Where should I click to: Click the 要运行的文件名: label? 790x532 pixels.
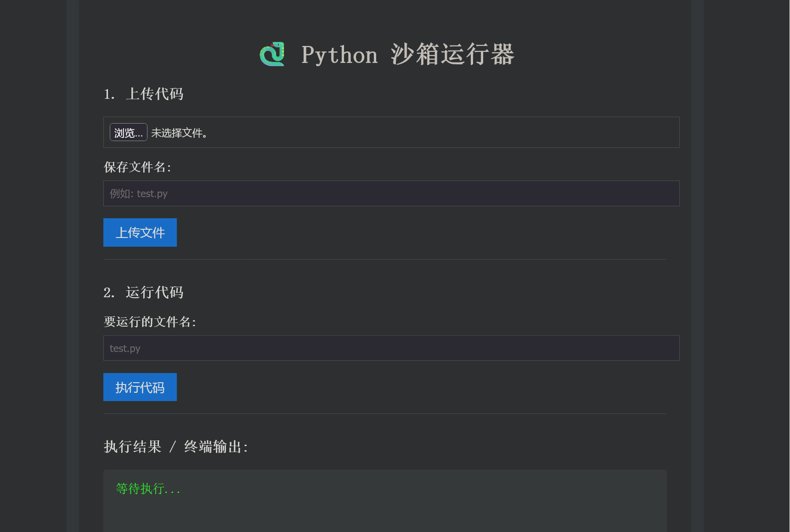point(150,322)
